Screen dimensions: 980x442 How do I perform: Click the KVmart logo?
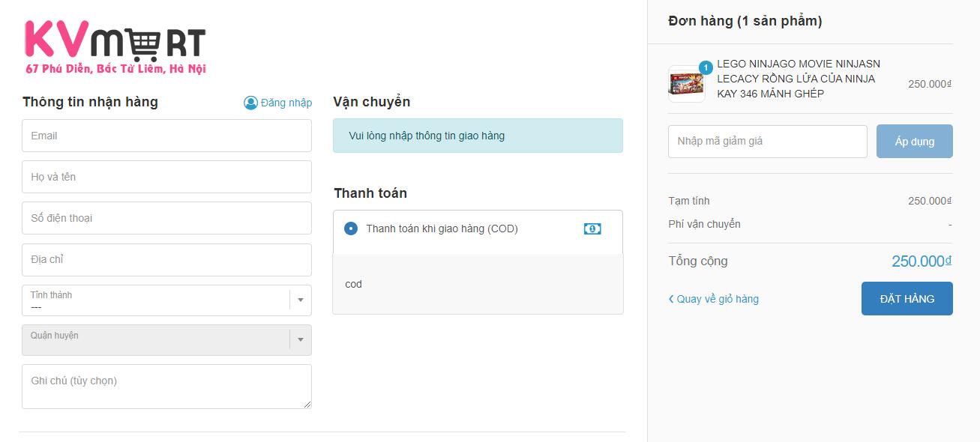[115, 46]
